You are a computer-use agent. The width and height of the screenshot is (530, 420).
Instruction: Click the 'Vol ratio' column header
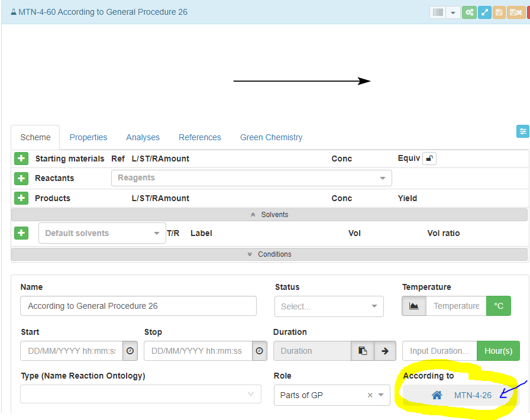(444, 233)
